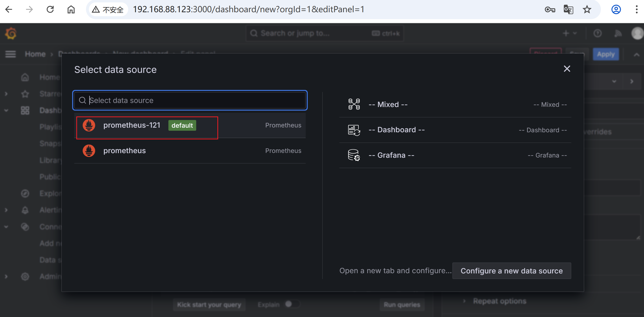The image size is (644, 317).
Task: Click the flame icon of the prometheus row
Action: tap(89, 151)
